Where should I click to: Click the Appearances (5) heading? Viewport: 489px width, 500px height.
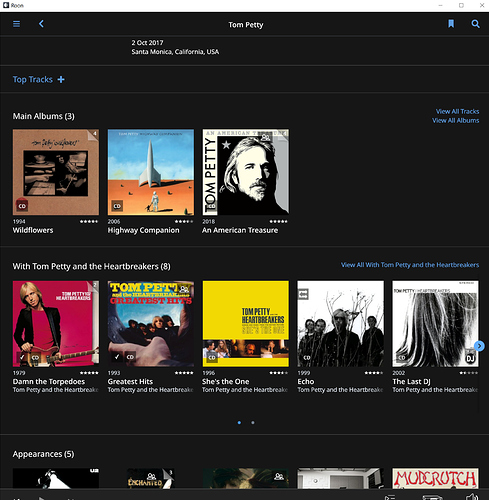tap(43, 454)
